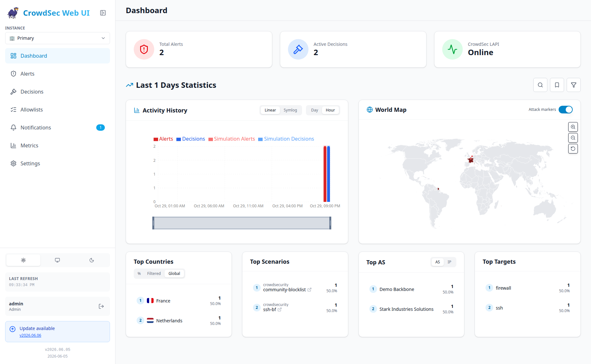Open the statistics search button

(x=540, y=85)
